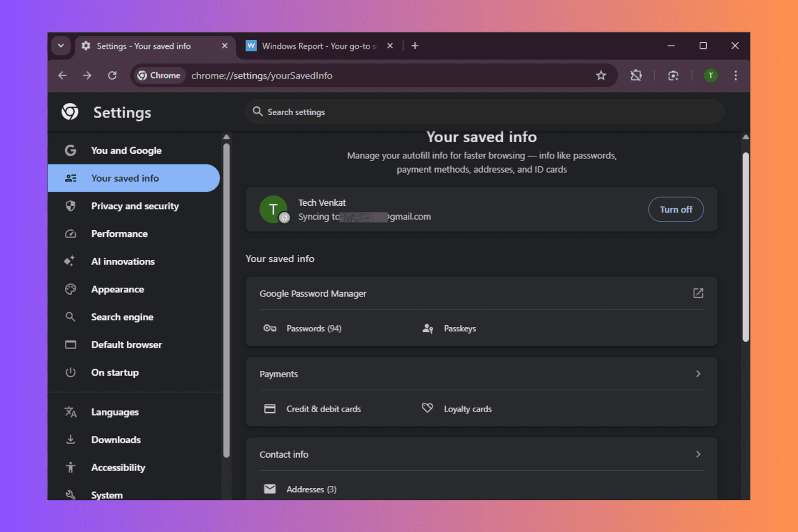
Task: Open a new tab with plus button
Action: (x=415, y=46)
